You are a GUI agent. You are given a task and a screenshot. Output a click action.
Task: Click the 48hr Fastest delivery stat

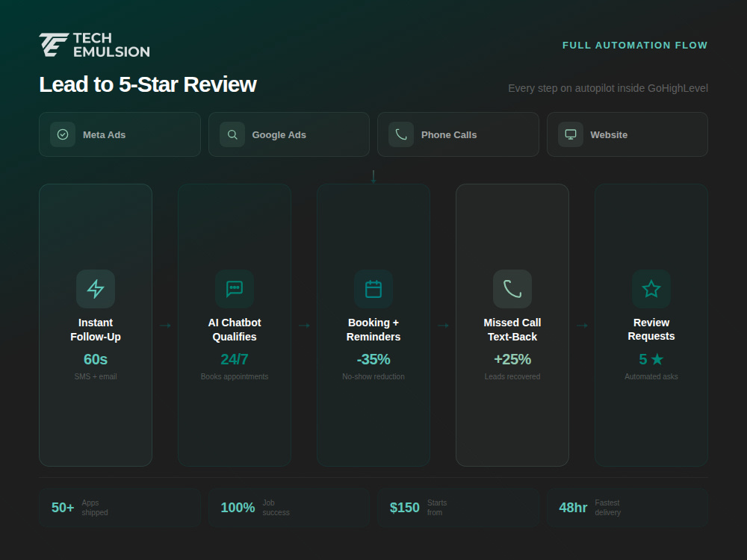pos(627,508)
